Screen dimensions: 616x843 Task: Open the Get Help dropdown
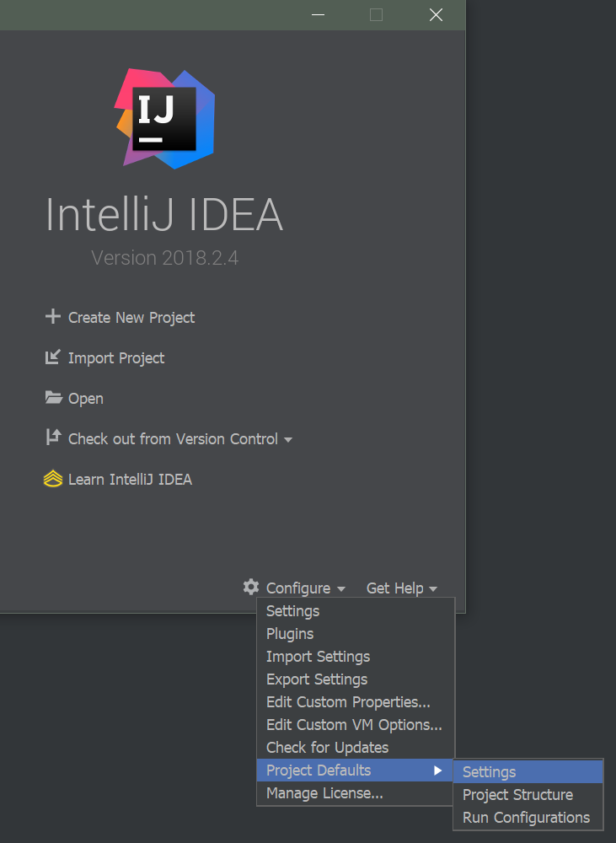tap(394, 588)
